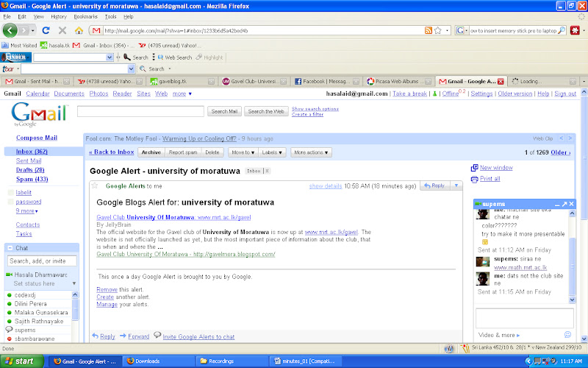588x368 pixels.
Task: Open the Print all printer icon
Action: (x=474, y=179)
